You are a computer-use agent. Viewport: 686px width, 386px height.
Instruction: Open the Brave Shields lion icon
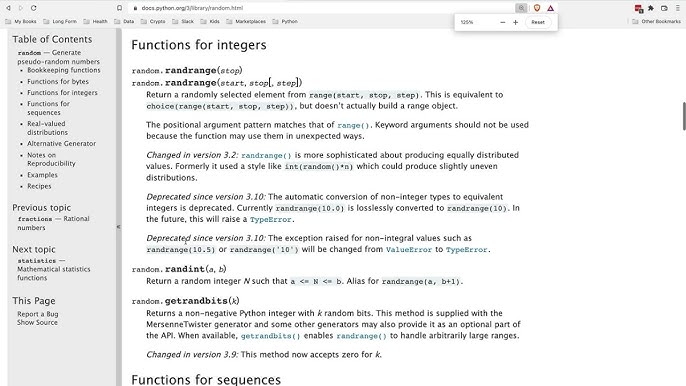[537, 8]
